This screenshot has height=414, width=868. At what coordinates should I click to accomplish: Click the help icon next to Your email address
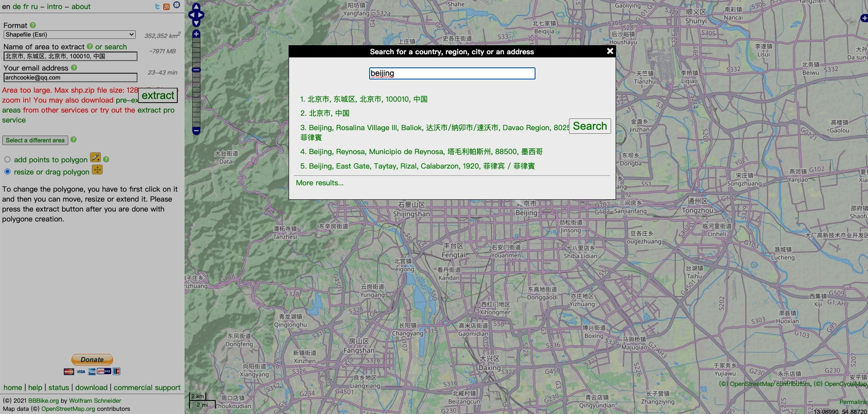coord(73,68)
